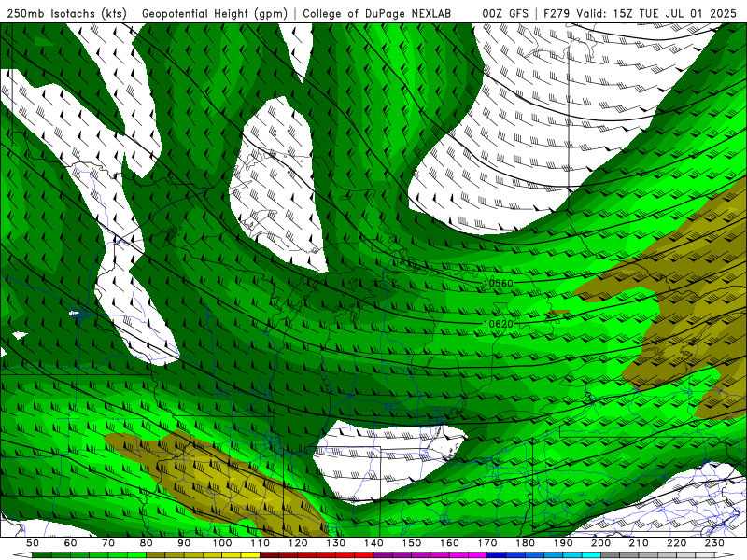
Task: Click the 80 label on the color scale
Action: [147, 543]
